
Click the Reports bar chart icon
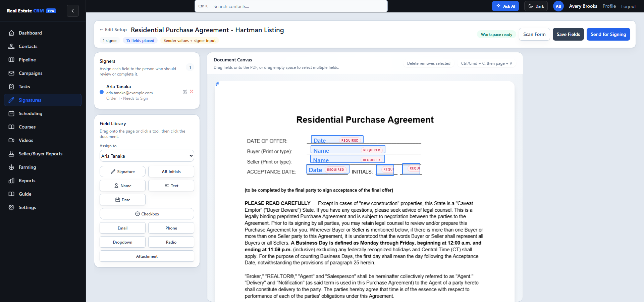click(11, 181)
